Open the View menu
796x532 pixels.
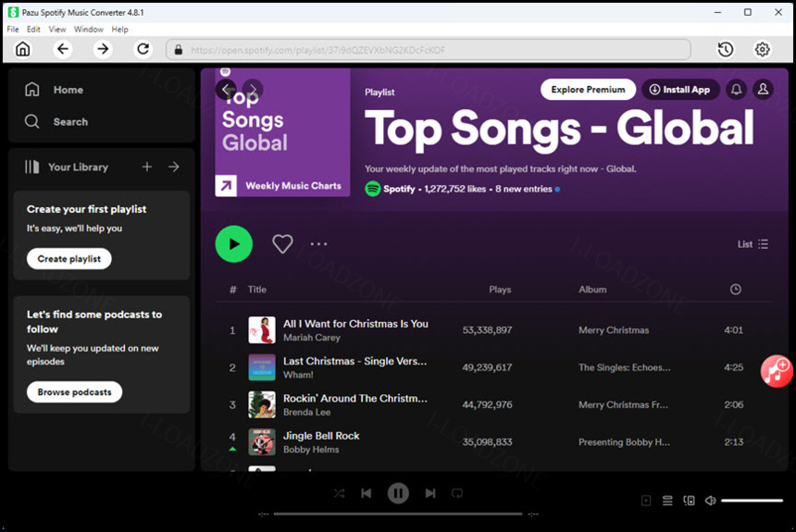tap(57, 30)
